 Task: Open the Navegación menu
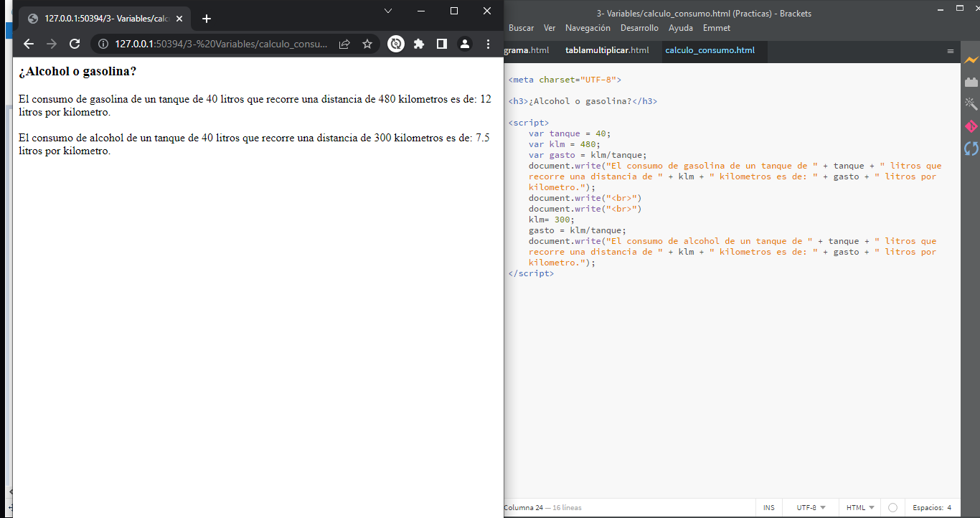point(588,28)
